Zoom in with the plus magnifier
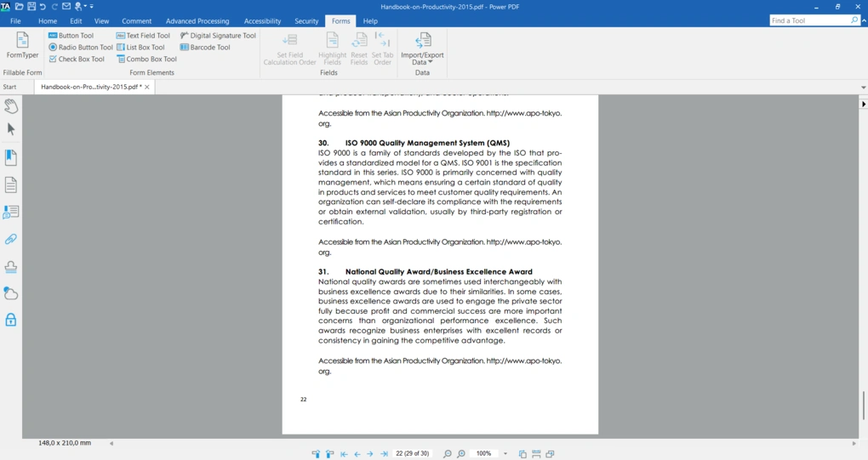 (460, 454)
